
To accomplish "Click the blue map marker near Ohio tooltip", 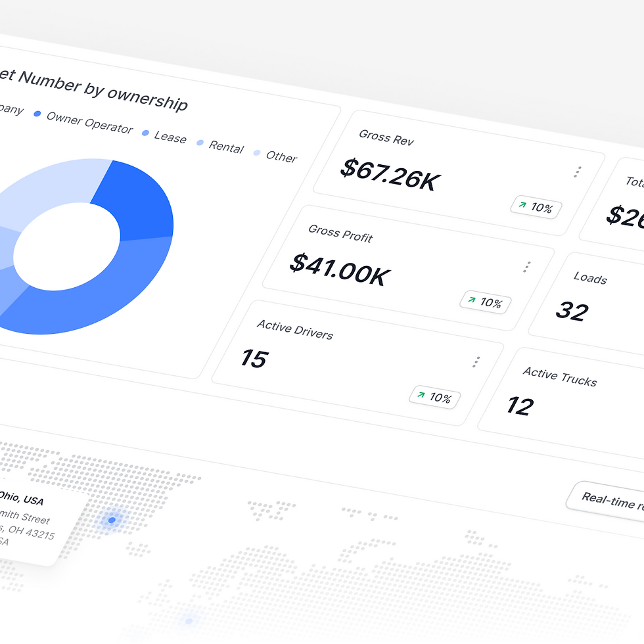I will pos(112,520).
